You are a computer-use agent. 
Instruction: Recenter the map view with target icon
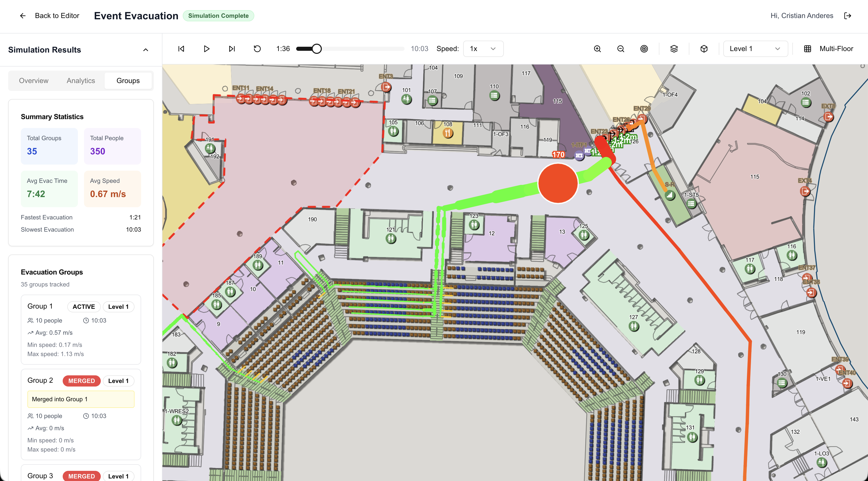[x=644, y=49]
